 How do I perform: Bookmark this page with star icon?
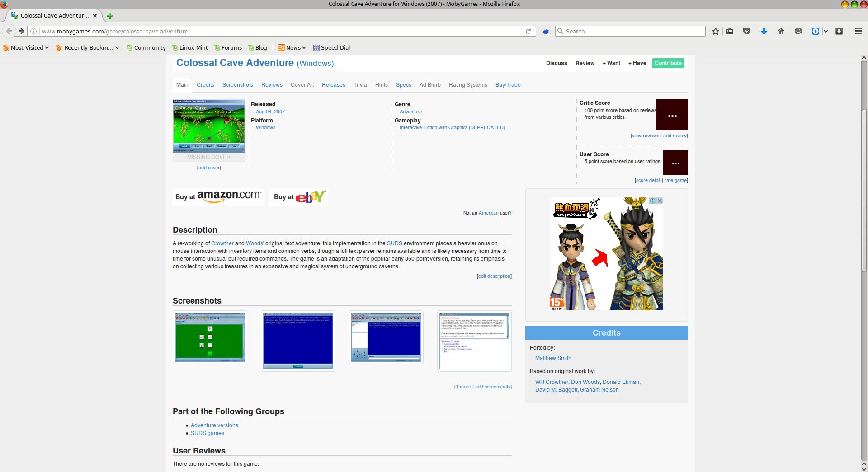point(716,31)
